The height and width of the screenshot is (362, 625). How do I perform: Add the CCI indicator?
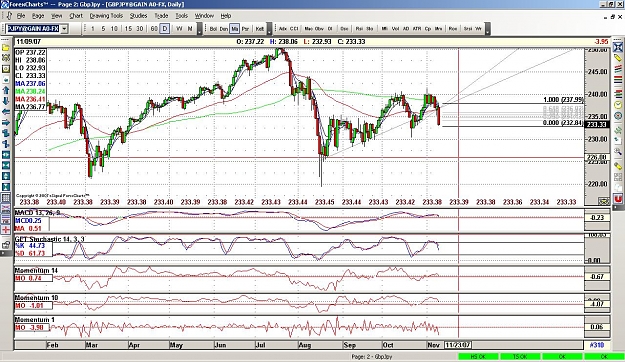[x=294, y=29]
